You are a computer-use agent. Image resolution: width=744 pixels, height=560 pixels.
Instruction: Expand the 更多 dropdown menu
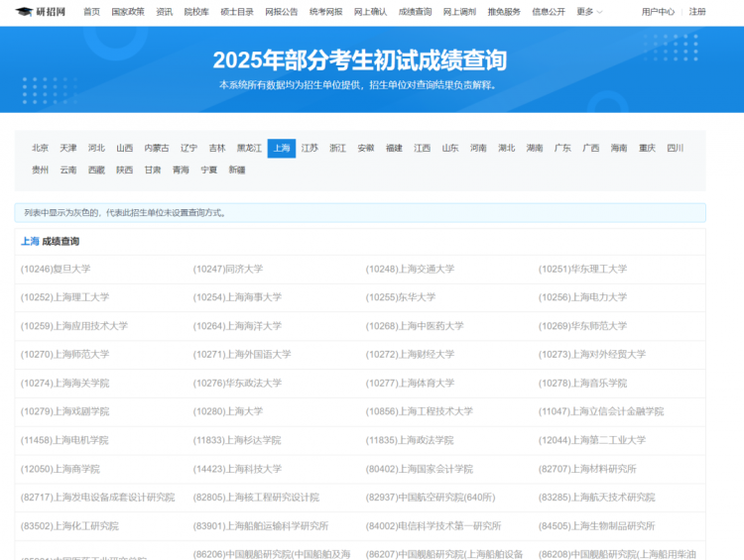tap(589, 11)
